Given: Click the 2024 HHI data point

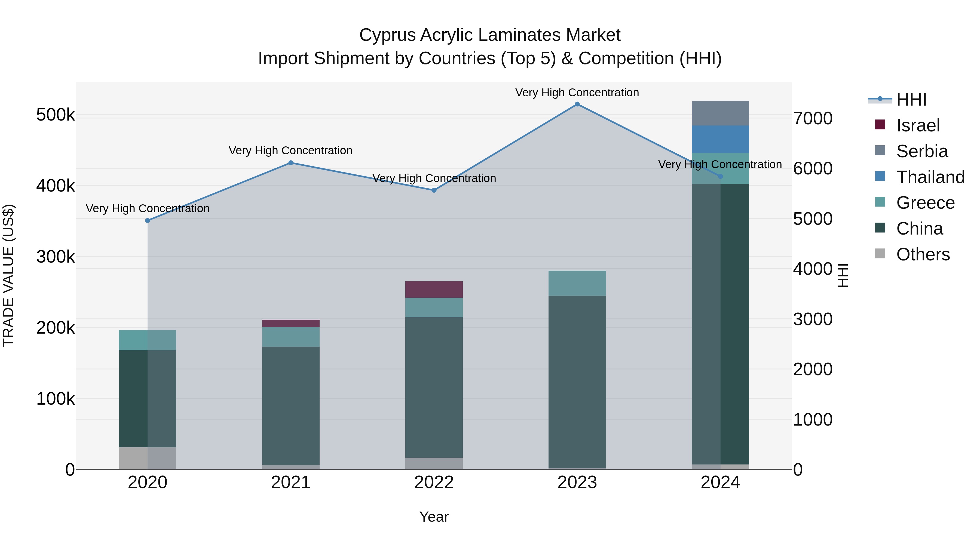Looking at the screenshot, I should point(720,176).
